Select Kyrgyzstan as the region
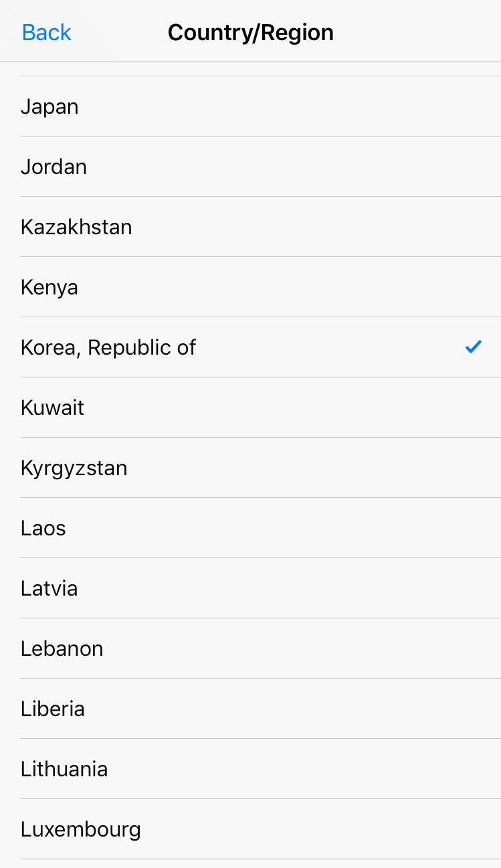Image resolution: width=501 pixels, height=868 pixels. [74, 468]
